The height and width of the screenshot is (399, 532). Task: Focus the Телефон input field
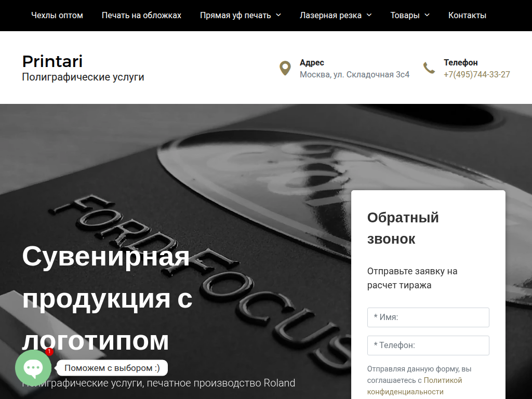click(428, 345)
